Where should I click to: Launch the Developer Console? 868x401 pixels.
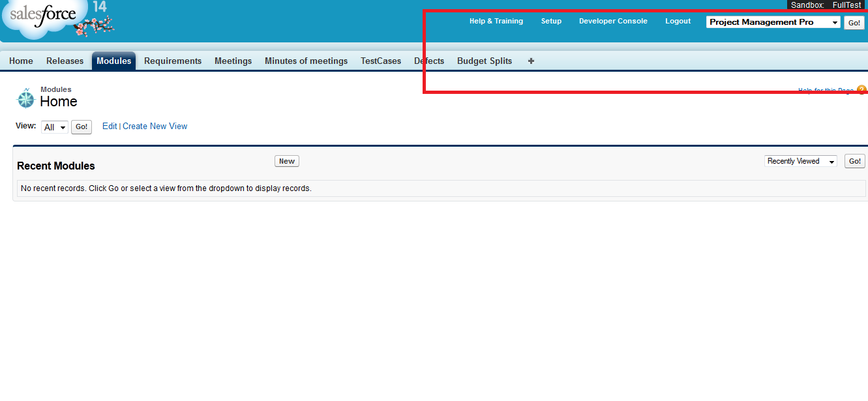[x=613, y=22]
